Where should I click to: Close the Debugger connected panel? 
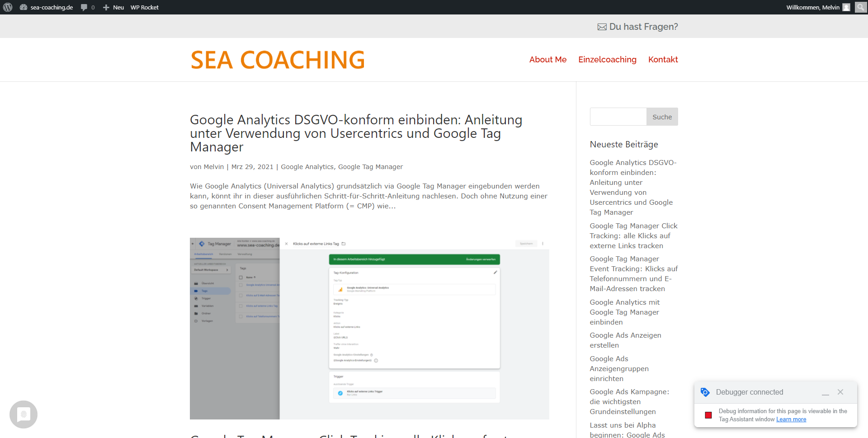coord(840,392)
